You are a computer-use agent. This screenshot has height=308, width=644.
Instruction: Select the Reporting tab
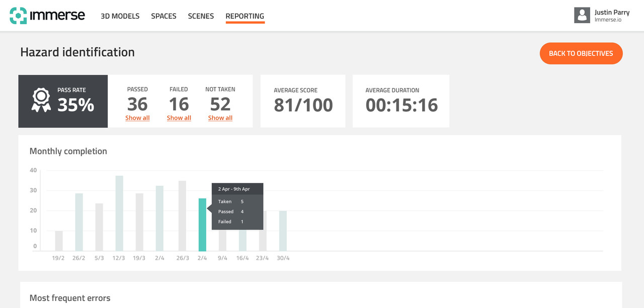245,16
